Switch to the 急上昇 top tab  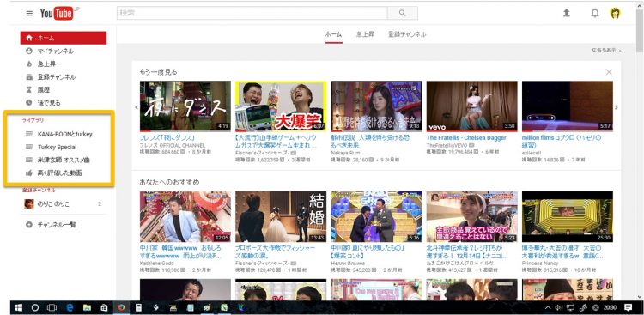click(365, 34)
